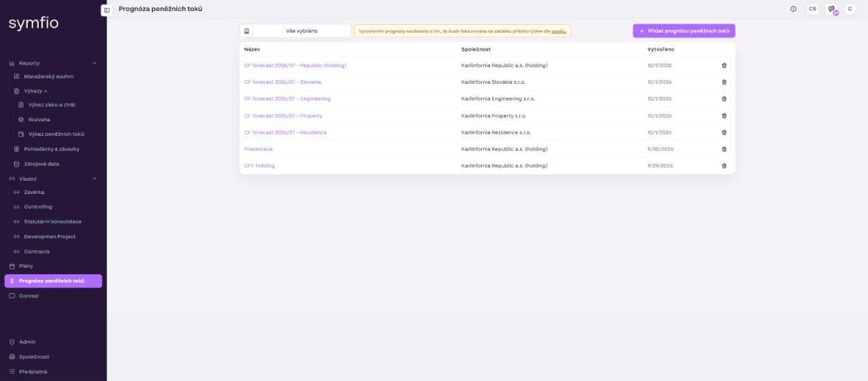Click trash icon in the CFF holding row
The height and width of the screenshot is (381, 868).
[x=724, y=166]
